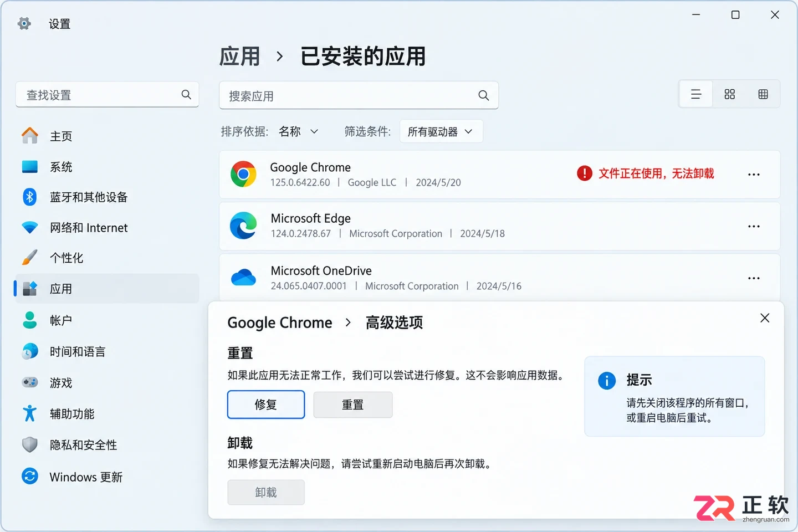Click the 卸载 uninstall button
The height and width of the screenshot is (532, 798).
click(266, 492)
